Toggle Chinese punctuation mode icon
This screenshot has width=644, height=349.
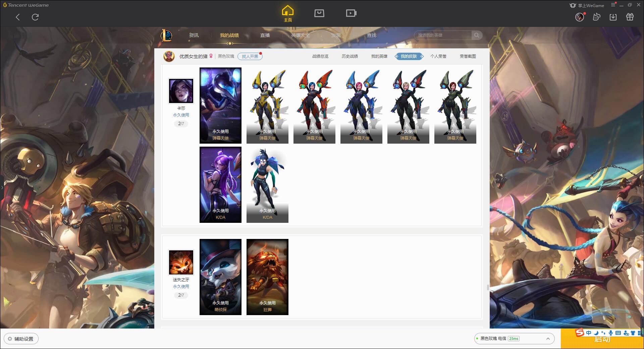pyautogui.click(x=603, y=333)
